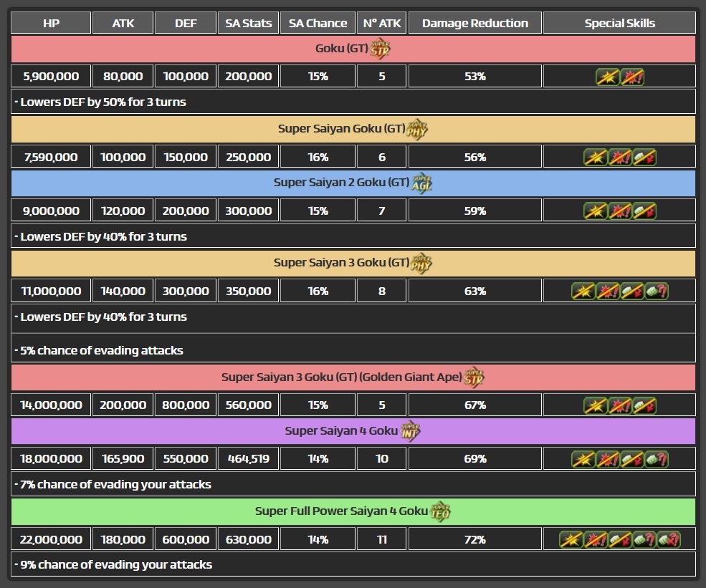
Task: Select the purple Super Saiyan 4 Goku banner
Action: [x=353, y=431]
